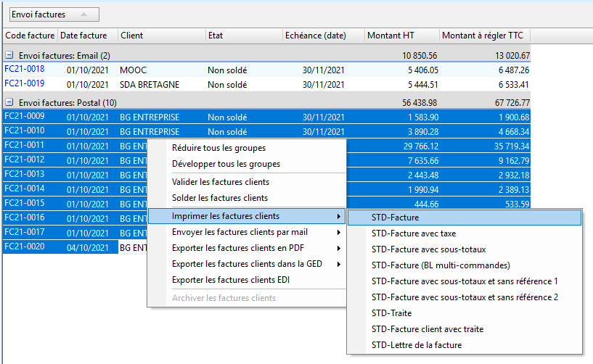Select STD-Facture (BL multi-commandes) entry

pyautogui.click(x=441, y=265)
